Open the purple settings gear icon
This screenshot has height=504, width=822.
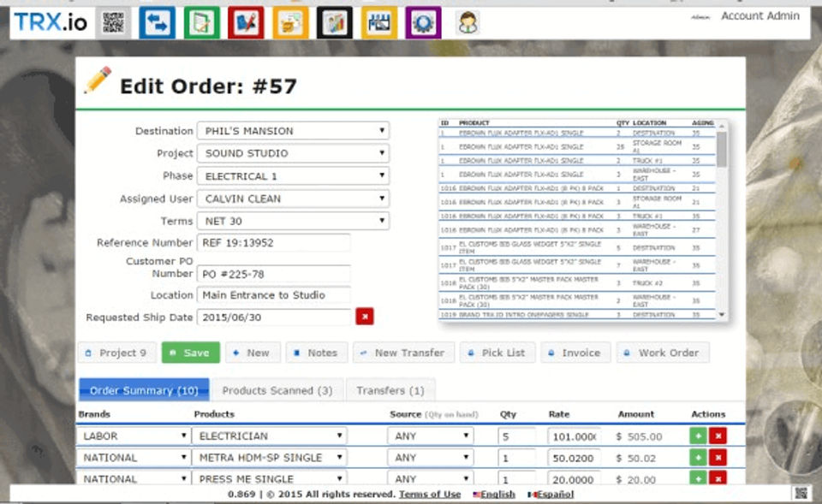point(423,22)
